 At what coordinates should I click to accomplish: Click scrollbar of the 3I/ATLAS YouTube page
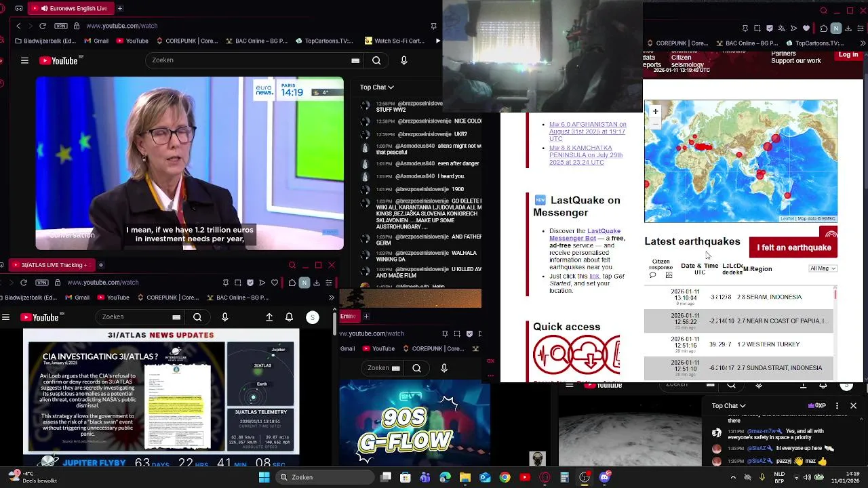(x=334, y=323)
